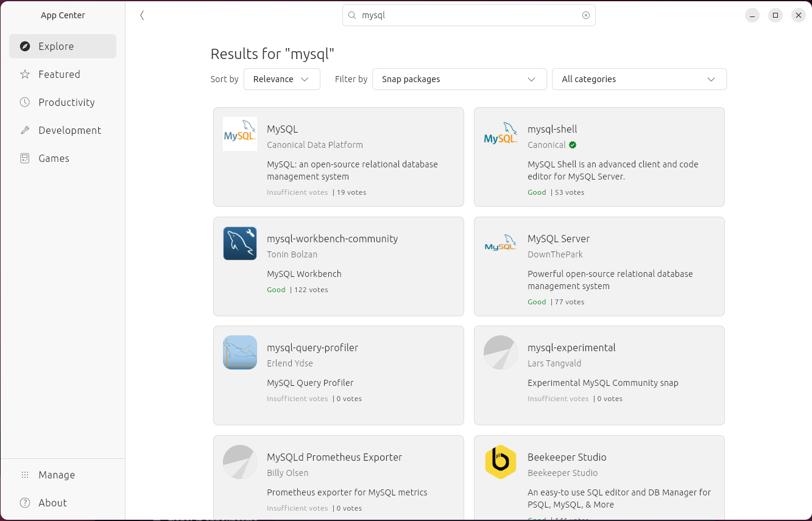This screenshot has width=812, height=521.
Task: Click the Productivity clock icon
Action: tap(25, 102)
